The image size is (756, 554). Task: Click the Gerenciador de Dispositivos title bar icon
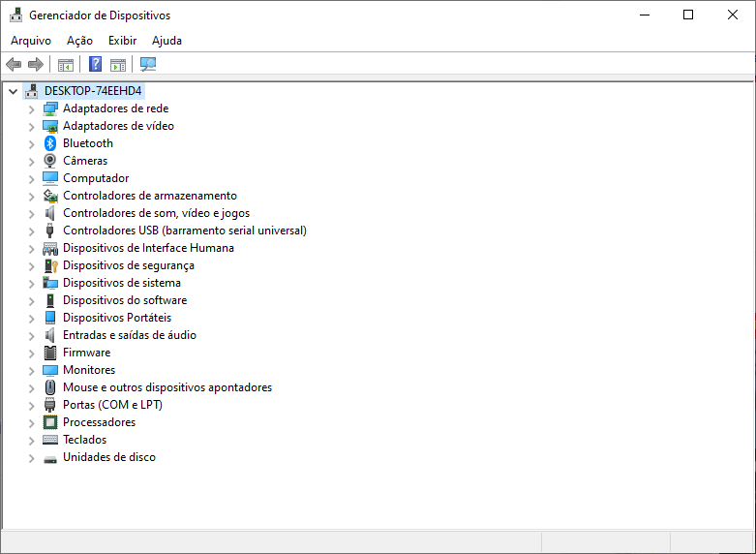[x=15, y=15]
